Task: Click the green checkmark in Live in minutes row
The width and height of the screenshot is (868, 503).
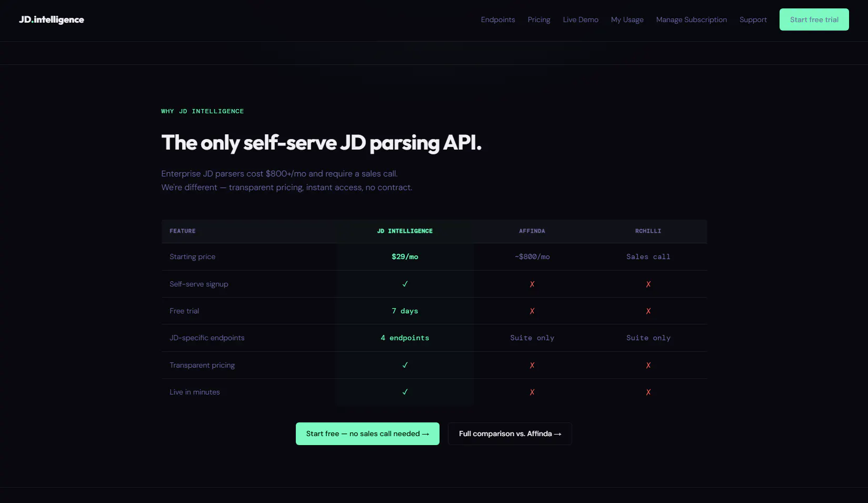Action: coord(405,392)
